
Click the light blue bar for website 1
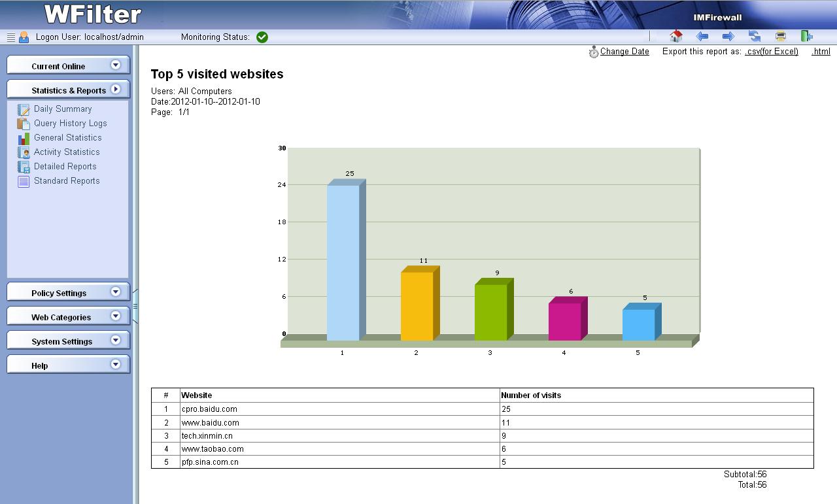(x=343, y=261)
